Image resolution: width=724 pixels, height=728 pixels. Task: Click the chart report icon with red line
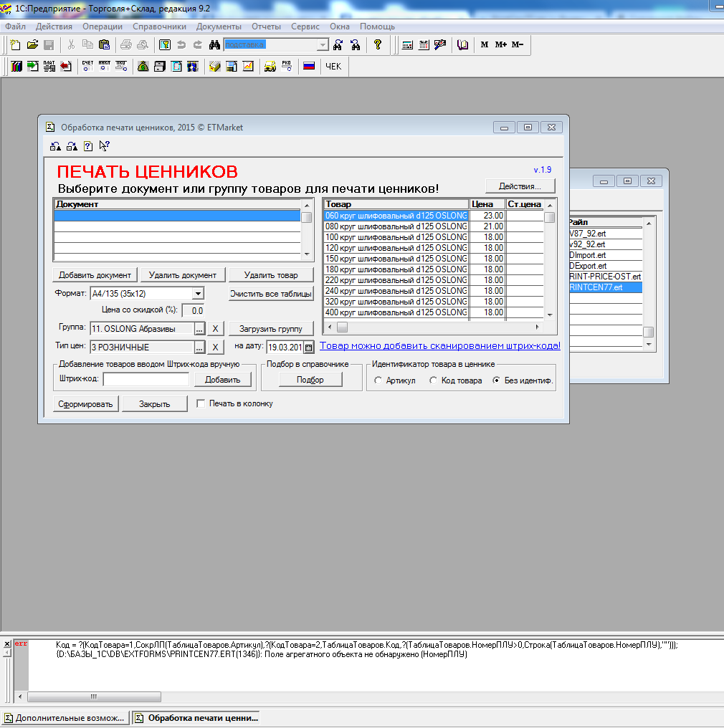pos(248,67)
